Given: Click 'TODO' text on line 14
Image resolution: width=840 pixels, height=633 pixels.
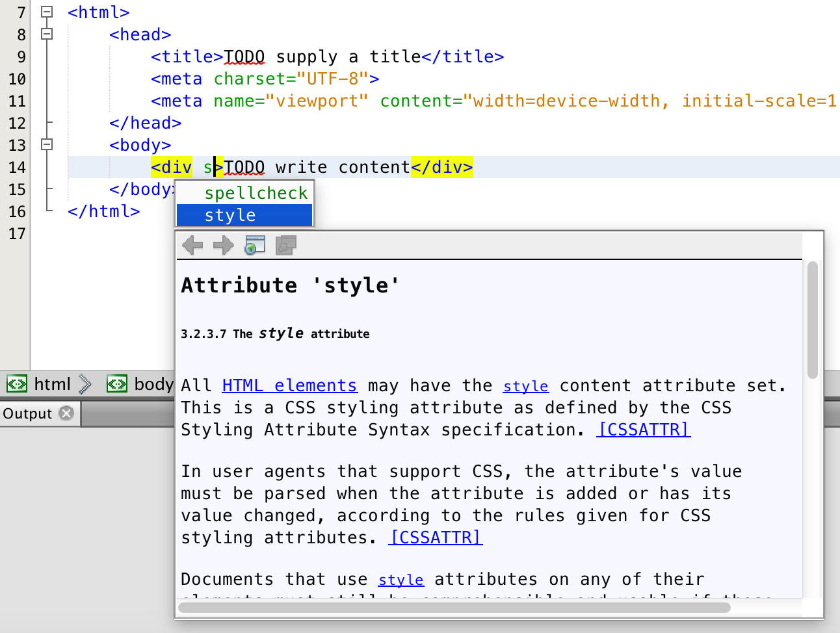Looking at the screenshot, I should [244, 167].
